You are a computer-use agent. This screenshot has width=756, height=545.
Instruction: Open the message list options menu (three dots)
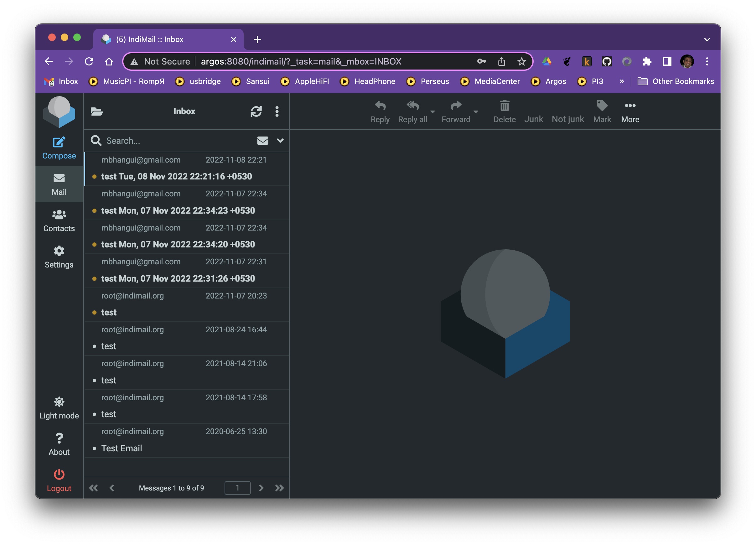(x=277, y=111)
